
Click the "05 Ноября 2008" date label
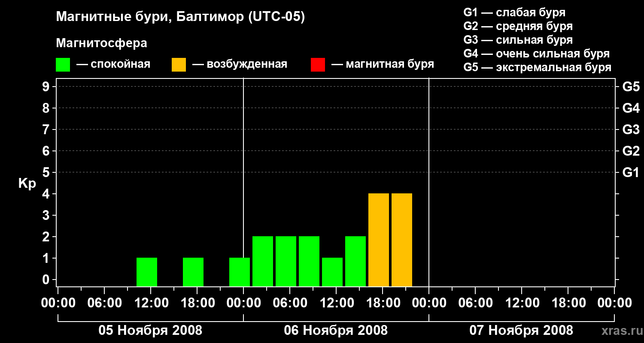(x=150, y=330)
